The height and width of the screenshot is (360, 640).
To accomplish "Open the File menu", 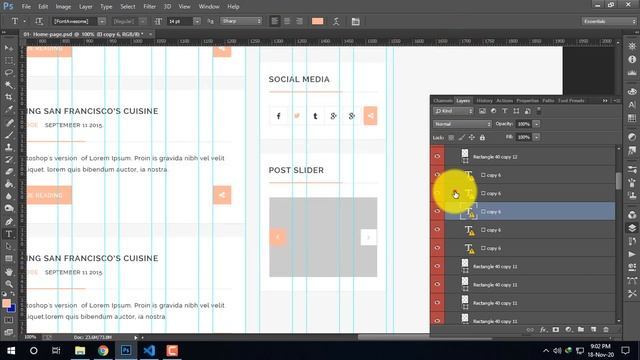I will (26, 7).
